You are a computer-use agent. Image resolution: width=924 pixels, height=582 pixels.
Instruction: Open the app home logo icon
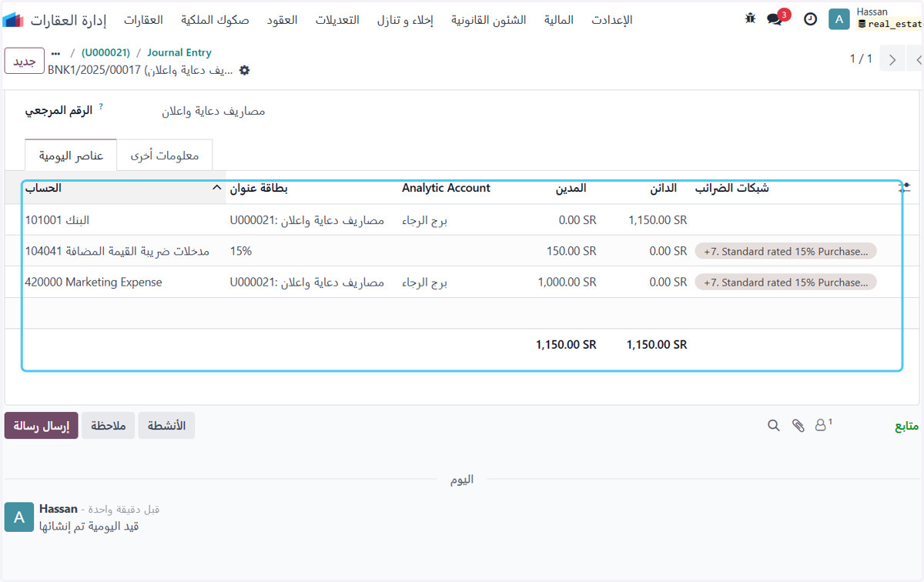click(x=13, y=20)
